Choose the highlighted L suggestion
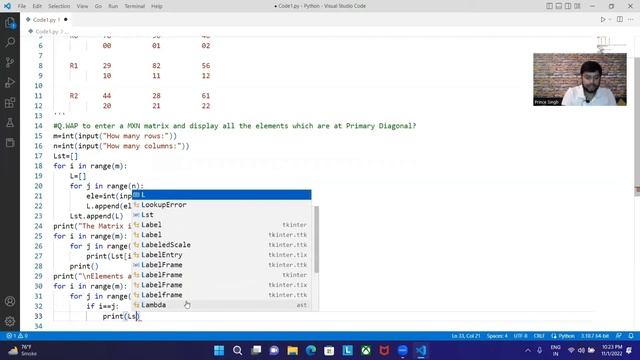This screenshot has width=640, height=360. pyautogui.click(x=222, y=195)
